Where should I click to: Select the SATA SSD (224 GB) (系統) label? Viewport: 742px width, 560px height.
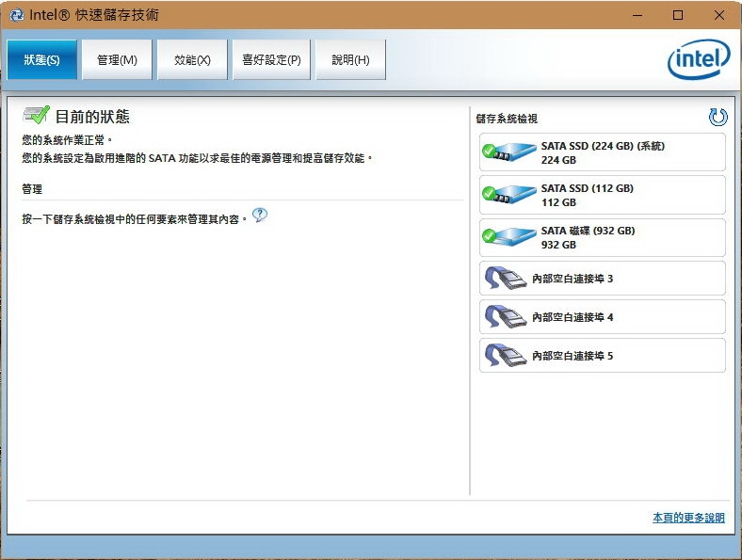point(603,146)
